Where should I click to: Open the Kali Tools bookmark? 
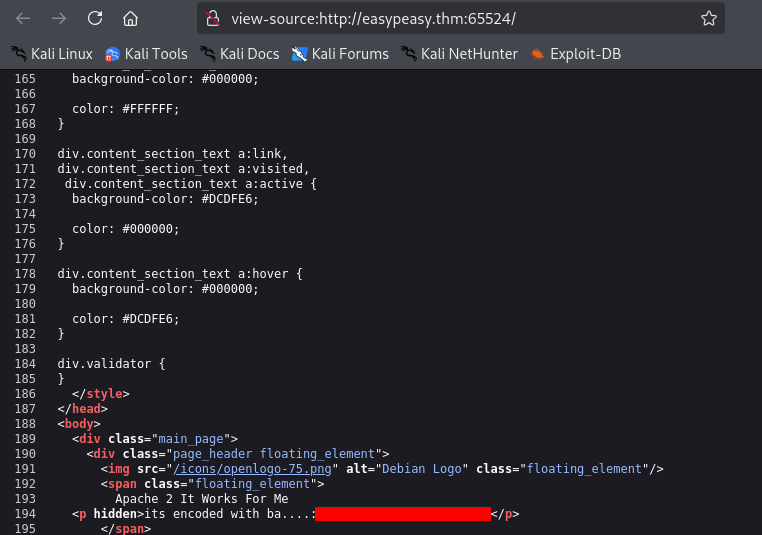tap(146, 54)
